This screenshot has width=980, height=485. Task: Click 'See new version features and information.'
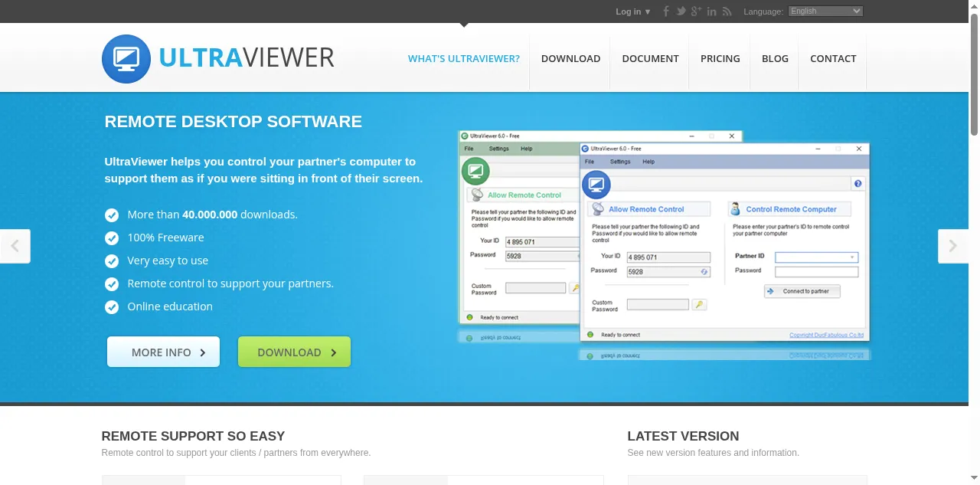click(713, 453)
